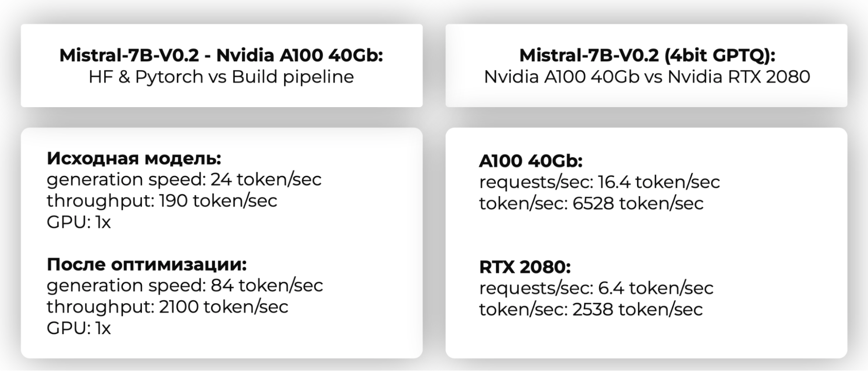Image resolution: width=868 pixels, height=371 pixels.
Task: Click the HF & Pytorch vs Build pipeline subtitle
Action: (221, 77)
